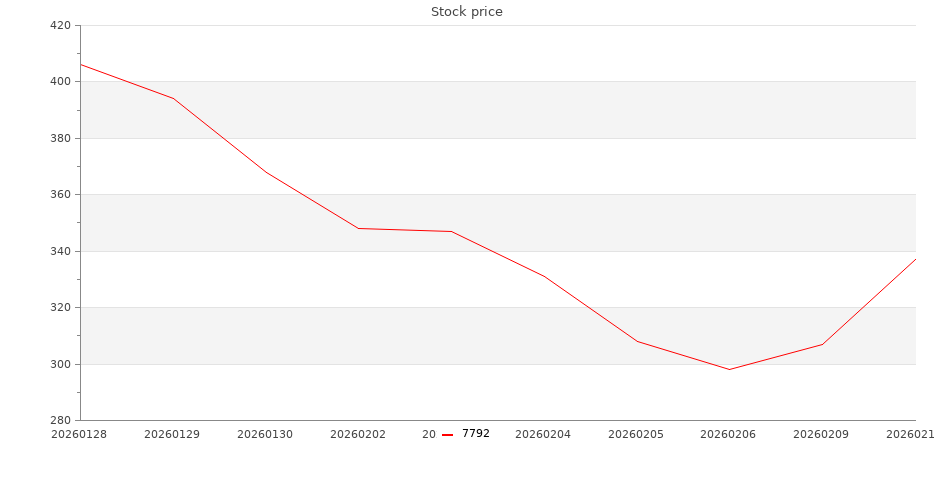Toggle the 7792 series legend label
This screenshot has width=935, height=500.
pyautogui.click(x=476, y=434)
